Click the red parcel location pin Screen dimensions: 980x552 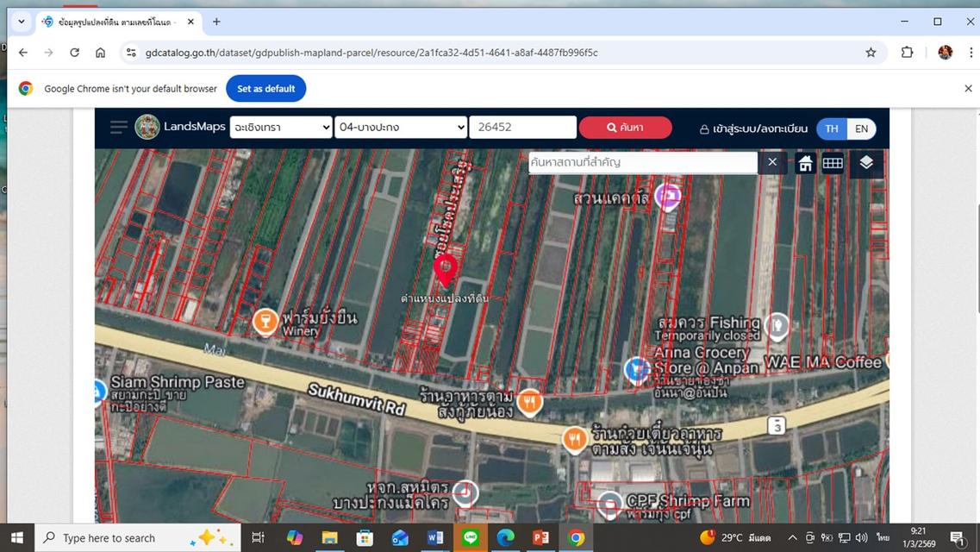(445, 268)
